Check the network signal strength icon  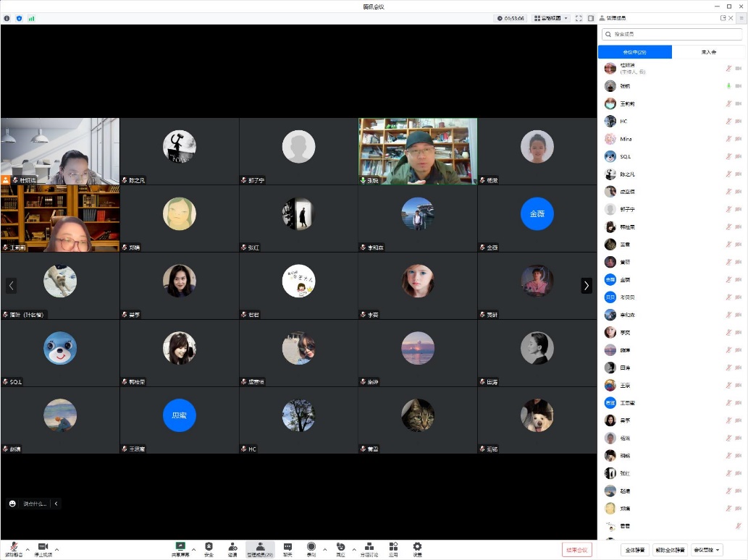[31, 18]
